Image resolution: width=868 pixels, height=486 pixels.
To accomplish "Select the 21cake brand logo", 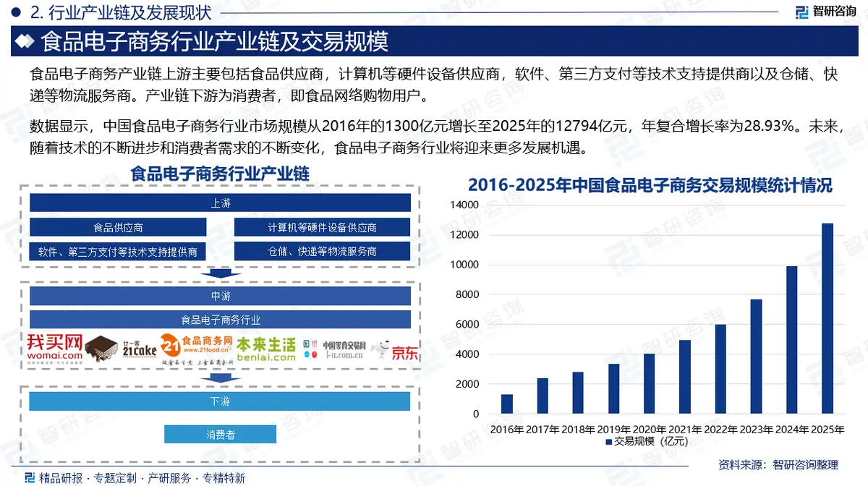I will tap(119, 349).
